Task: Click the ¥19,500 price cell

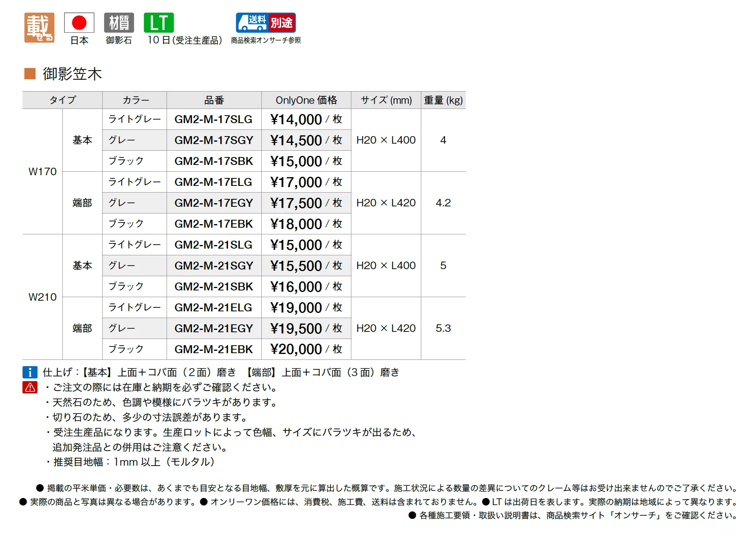Action: [x=306, y=328]
